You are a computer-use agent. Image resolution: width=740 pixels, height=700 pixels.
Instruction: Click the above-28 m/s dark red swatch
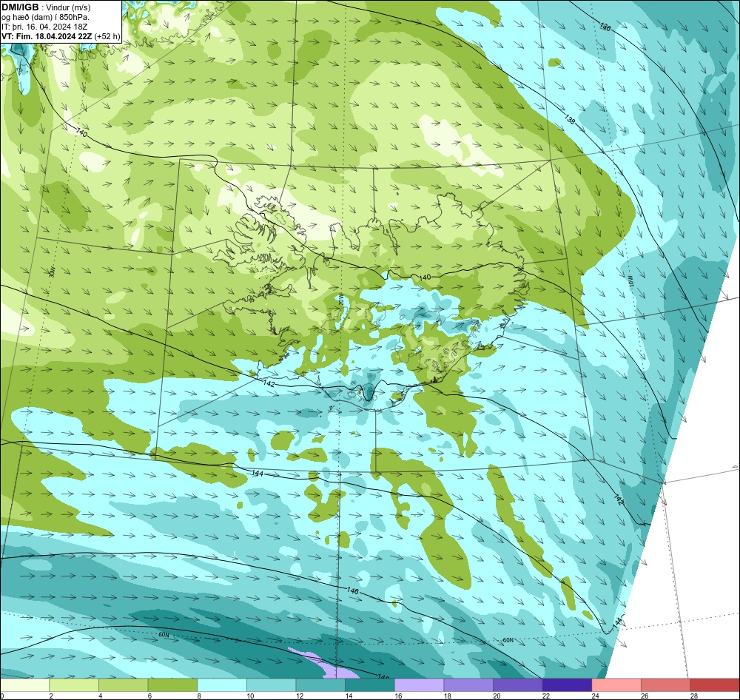click(x=715, y=685)
